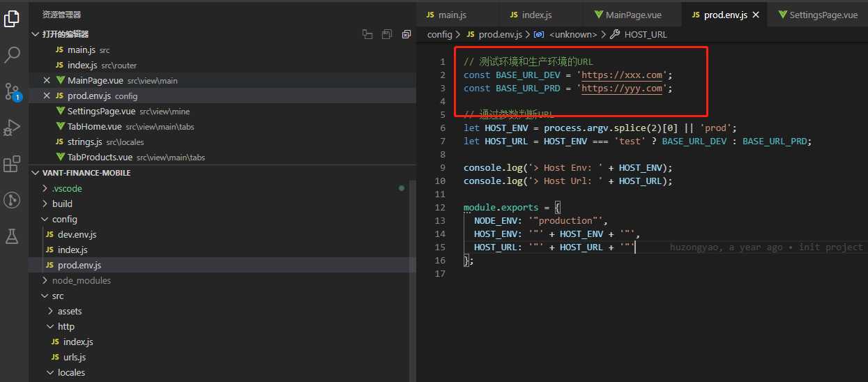This screenshot has height=382, width=868.
Task: Open index.js under http folder
Action: (77, 342)
